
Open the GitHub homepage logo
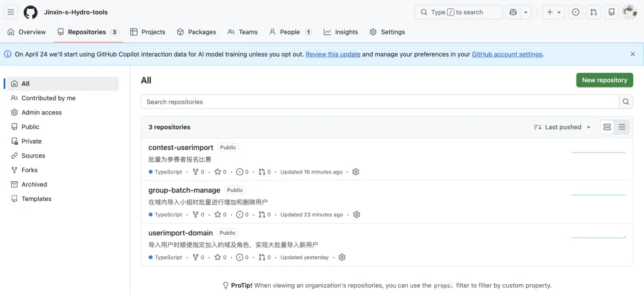30,12
